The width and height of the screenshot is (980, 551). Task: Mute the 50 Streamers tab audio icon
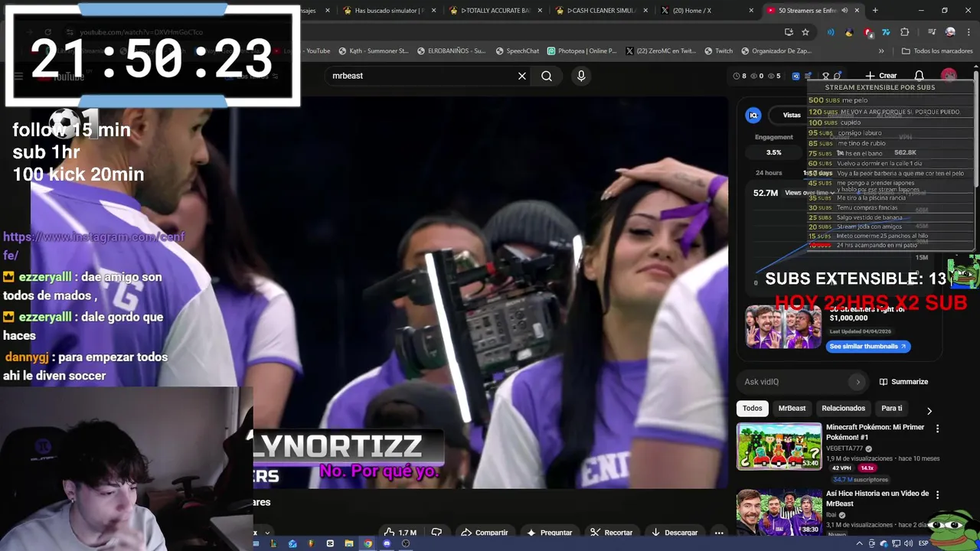(844, 11)
